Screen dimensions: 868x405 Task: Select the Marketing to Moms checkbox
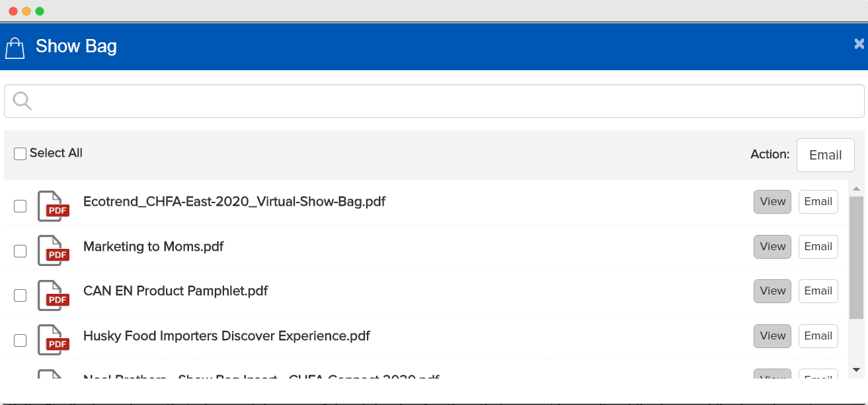(20, 251)
